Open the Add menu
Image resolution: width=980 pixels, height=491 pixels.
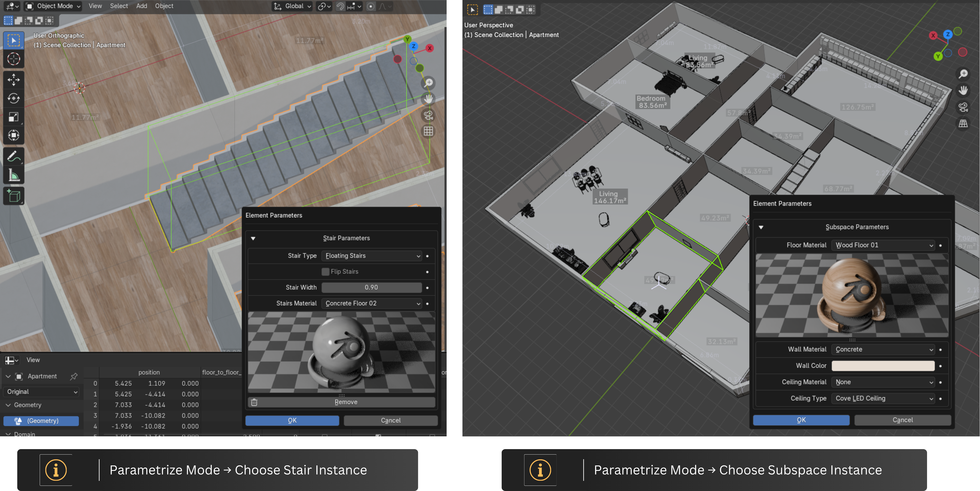142,6
